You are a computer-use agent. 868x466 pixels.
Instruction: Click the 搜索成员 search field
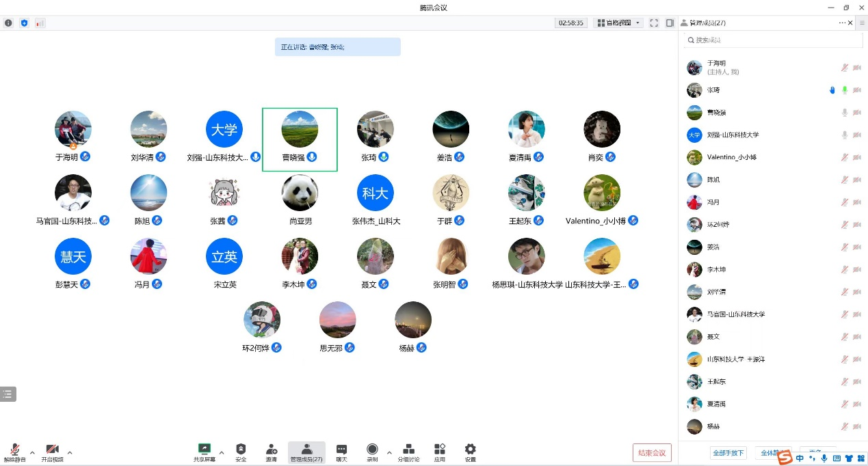point(773,40)
